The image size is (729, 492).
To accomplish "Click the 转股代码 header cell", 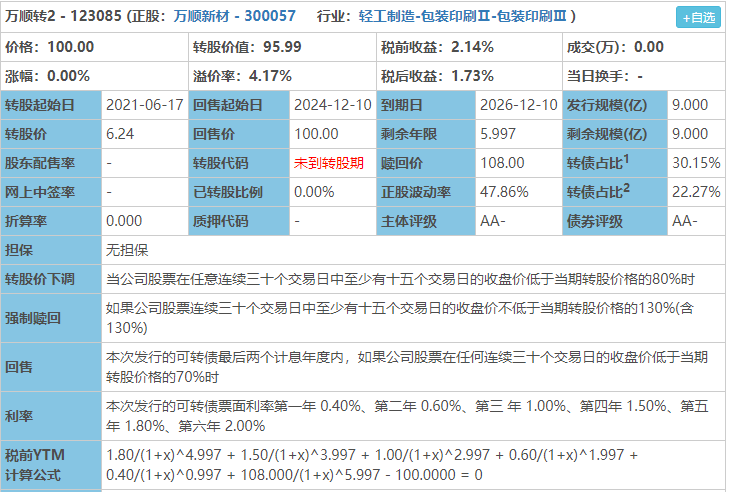I will 239,163.
